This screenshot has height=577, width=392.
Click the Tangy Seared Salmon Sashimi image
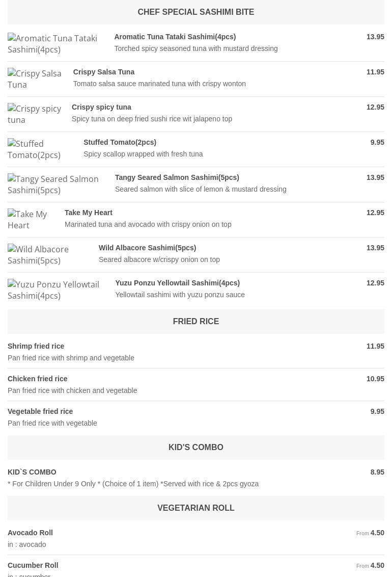click(x=56, y=185)
